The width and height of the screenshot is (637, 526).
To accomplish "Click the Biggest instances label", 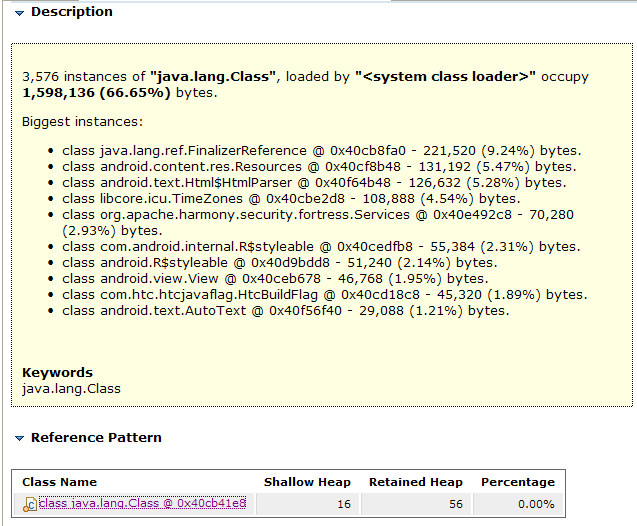I will (x=82, y=121).
